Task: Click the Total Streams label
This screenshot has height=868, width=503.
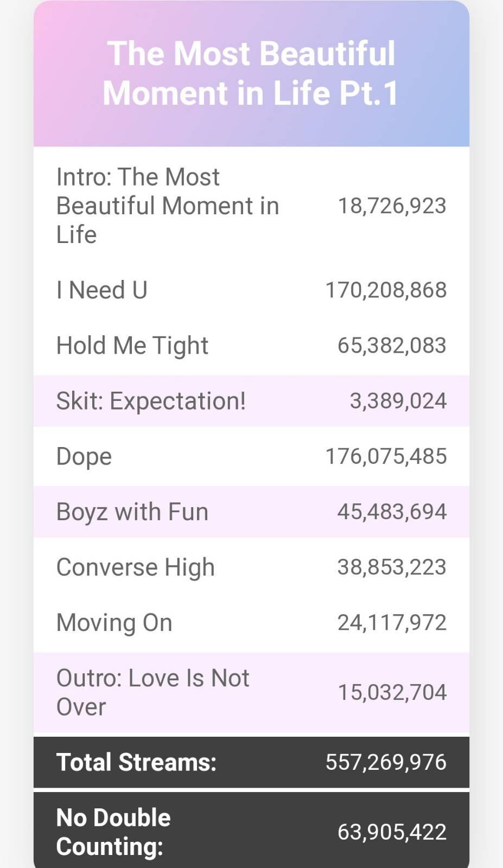Action: [x=136, y=762]
